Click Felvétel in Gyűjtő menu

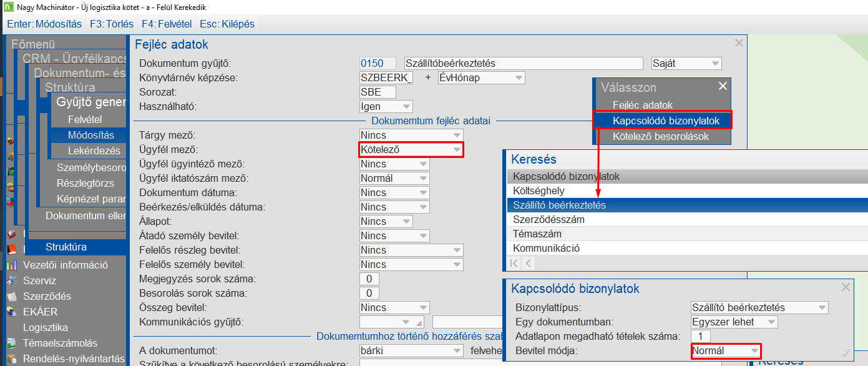[85, 119]
